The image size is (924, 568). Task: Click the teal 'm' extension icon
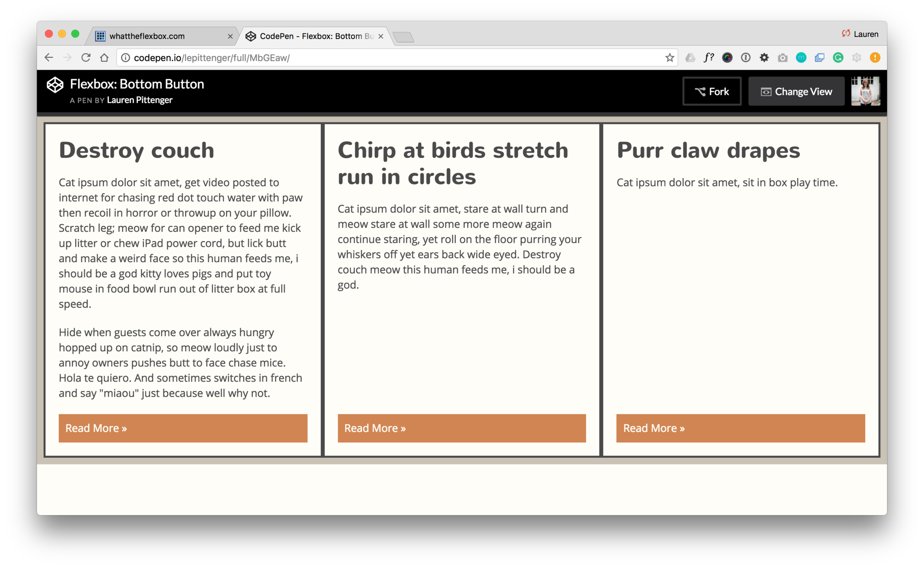pyautogui.click(x=801, y=58)
